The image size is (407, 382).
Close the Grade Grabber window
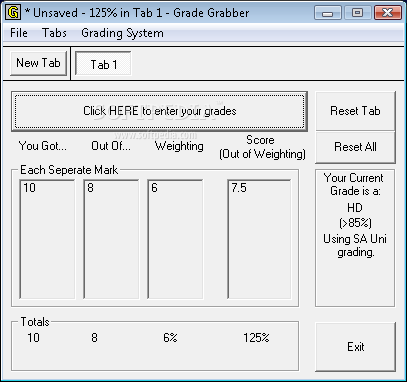[387, 13]
